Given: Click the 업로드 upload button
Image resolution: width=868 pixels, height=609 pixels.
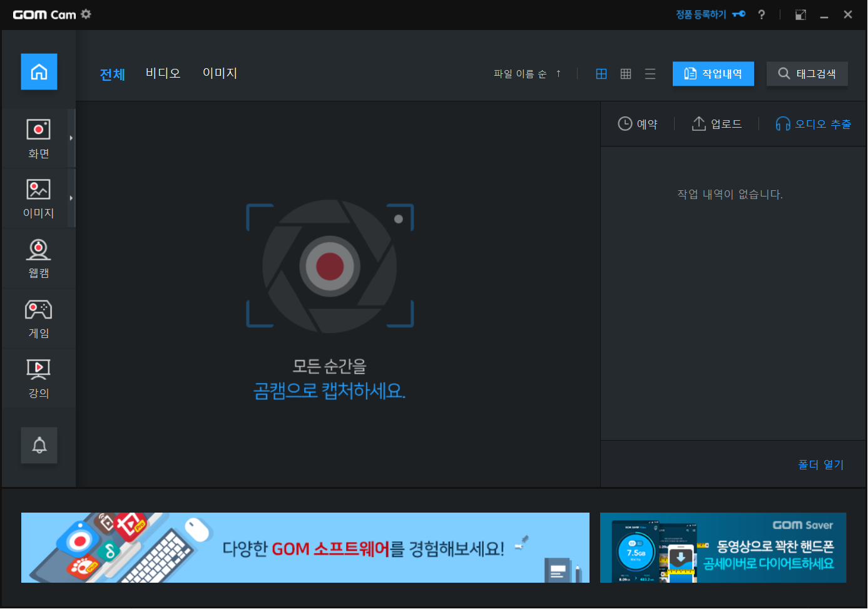Looking at the screenshot, I should [717, 124].
